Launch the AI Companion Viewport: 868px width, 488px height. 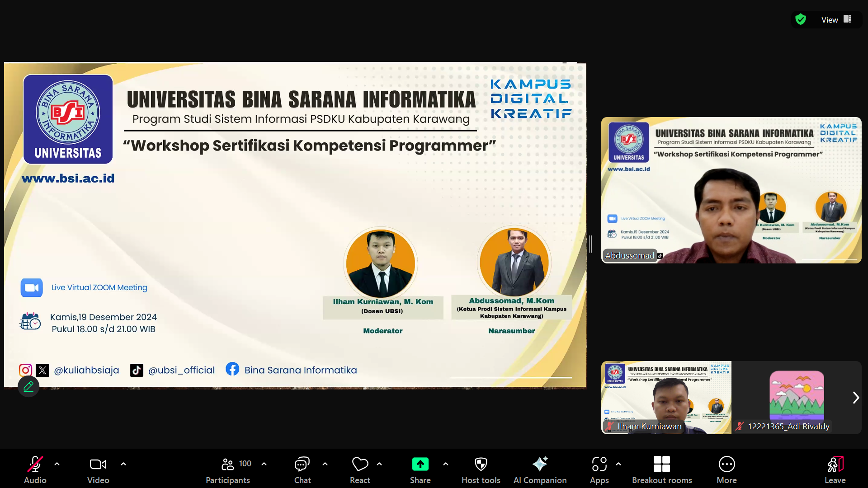coord(540,465)
